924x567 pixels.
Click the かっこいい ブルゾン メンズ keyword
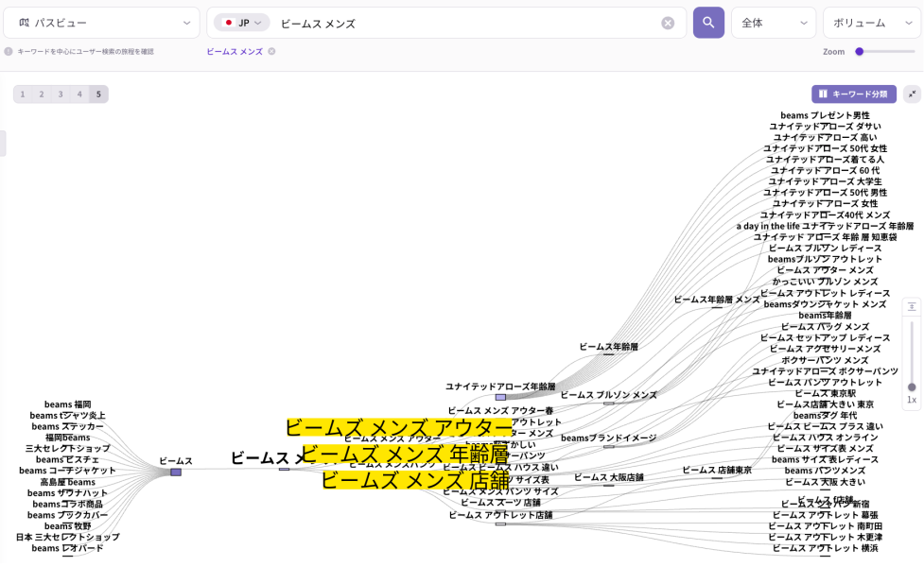tap(825, 282)
